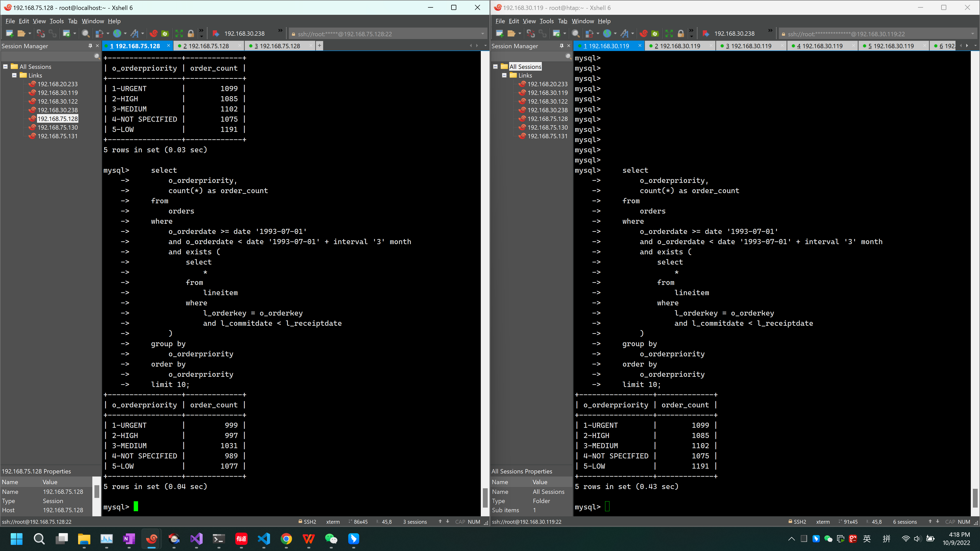980x551 pixels.
Task: Click Xftp green icon in left toolbar
Action: click(165, 34)
